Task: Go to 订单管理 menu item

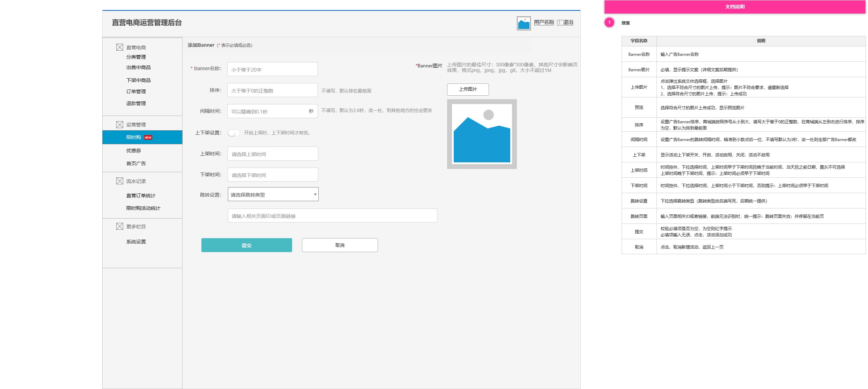Action: point(136,91)
